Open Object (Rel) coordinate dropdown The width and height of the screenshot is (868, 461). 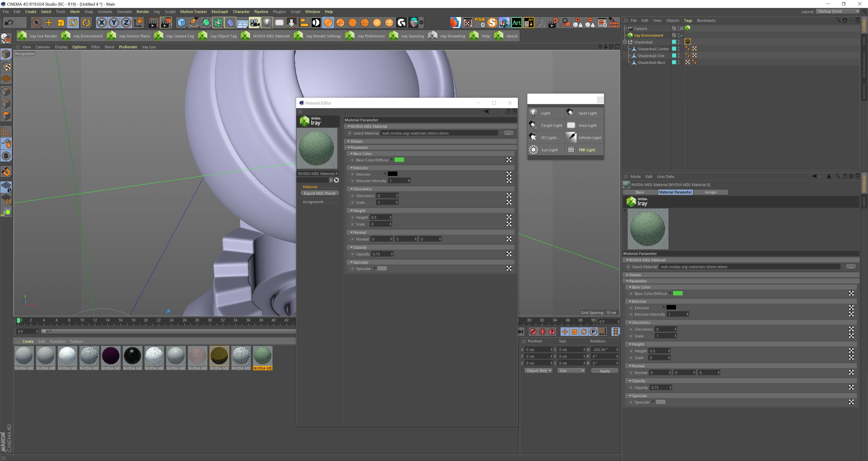(x=538, y=371)
